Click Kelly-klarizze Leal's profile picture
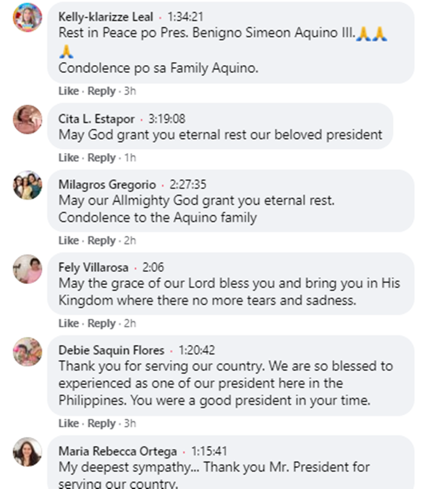This screenshot has height=489, width=448. click(27, 17)
